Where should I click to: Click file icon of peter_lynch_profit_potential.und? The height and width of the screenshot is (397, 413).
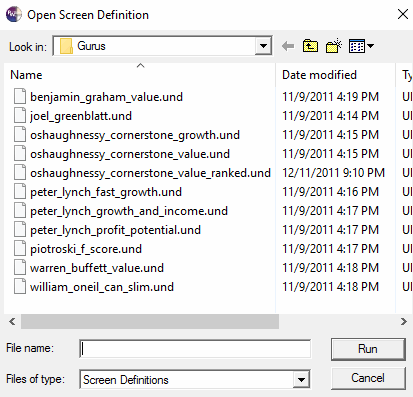20,230
